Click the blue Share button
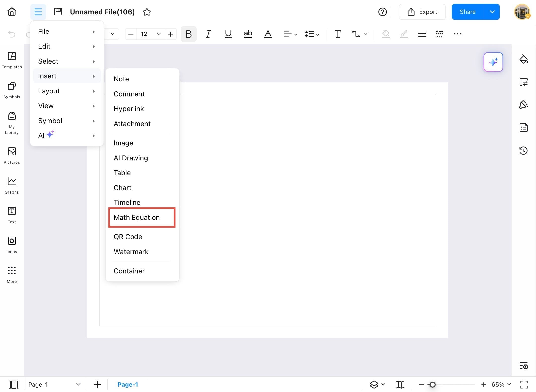The image size is (536, 392). coord(468,12)
